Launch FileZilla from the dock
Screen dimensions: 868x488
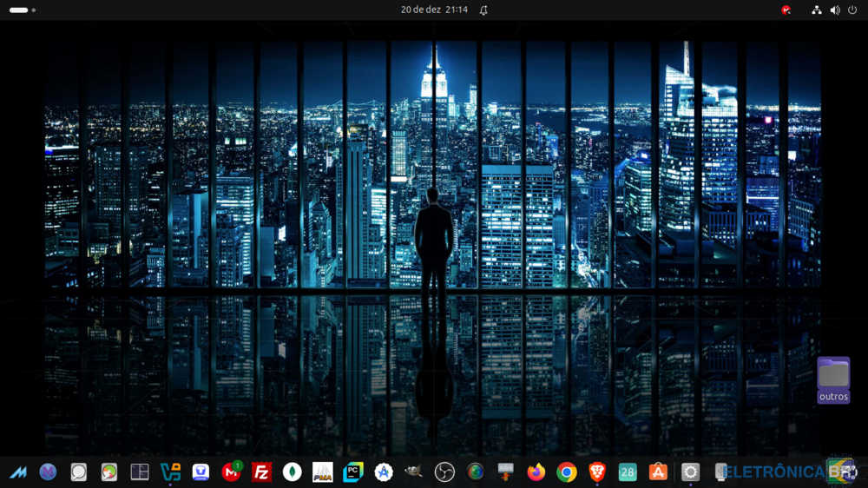pos(261,472)
